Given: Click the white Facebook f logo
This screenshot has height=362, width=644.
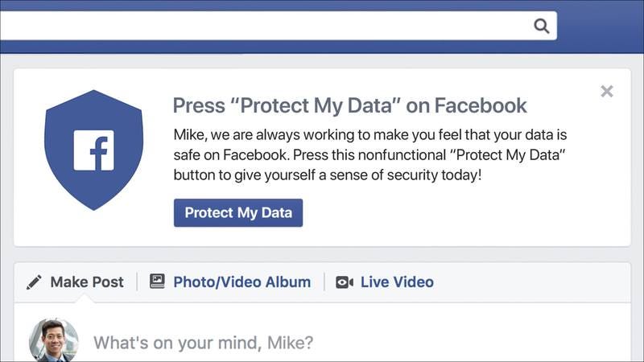Looking at the screenshot, I should (x=93, y=150).
